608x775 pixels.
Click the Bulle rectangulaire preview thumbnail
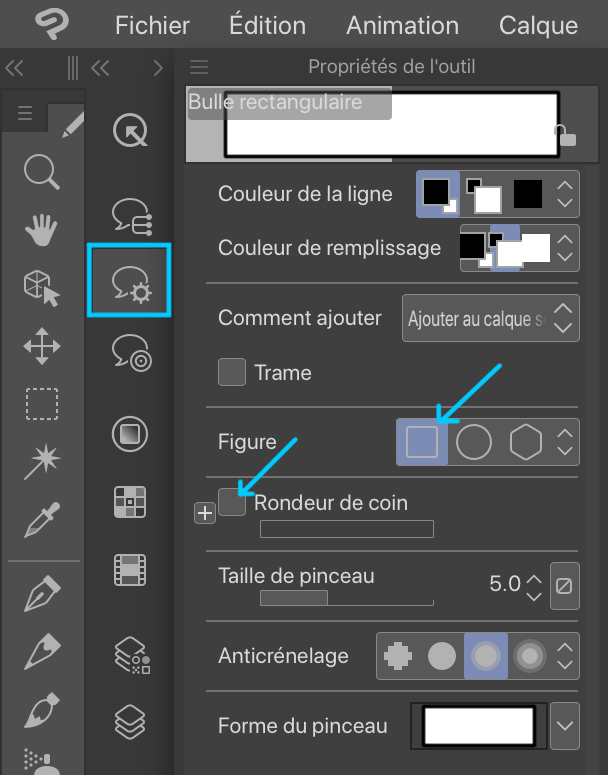click(390, 125)
